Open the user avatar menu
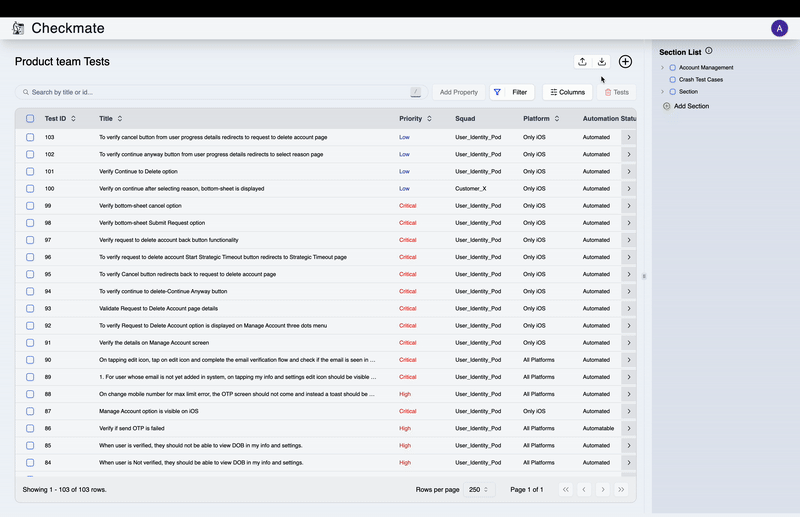The height and width of the screenshot is (517, 800). tap(779, 28)
